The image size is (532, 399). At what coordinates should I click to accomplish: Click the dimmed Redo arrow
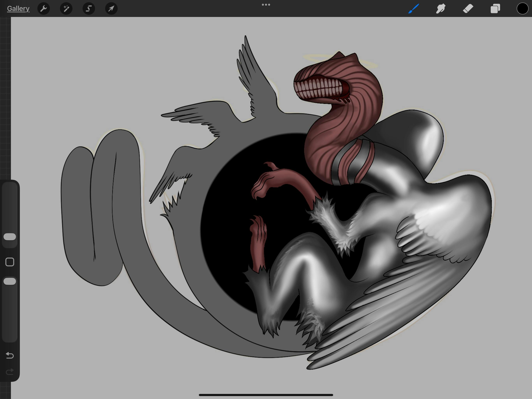click(x=10, y=372)
